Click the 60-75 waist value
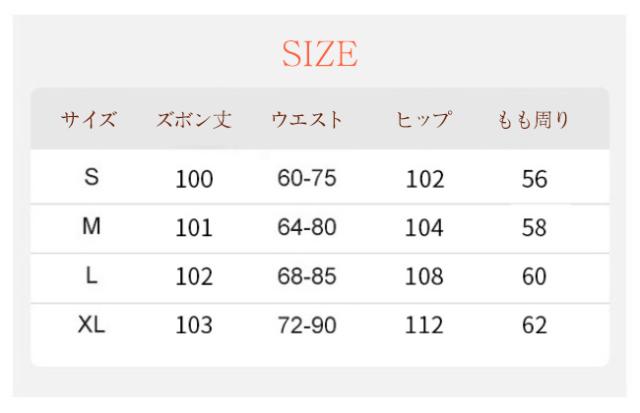 pyautogui.click(x=307, y=179)
